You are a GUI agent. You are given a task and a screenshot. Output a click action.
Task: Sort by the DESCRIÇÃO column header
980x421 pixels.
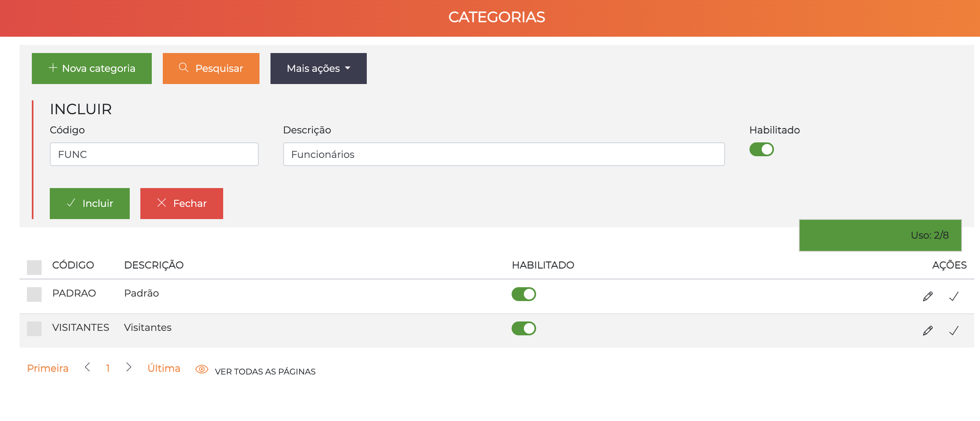154,265
